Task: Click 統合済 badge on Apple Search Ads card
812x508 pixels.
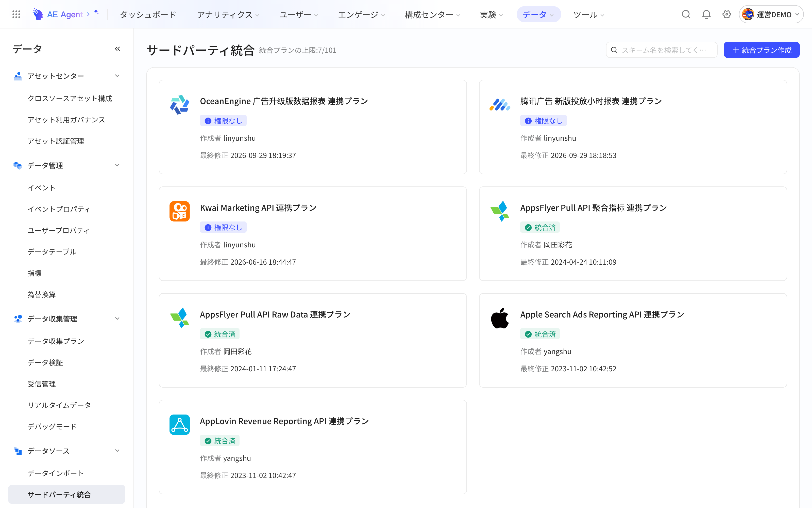Action: tap(540, 334)
